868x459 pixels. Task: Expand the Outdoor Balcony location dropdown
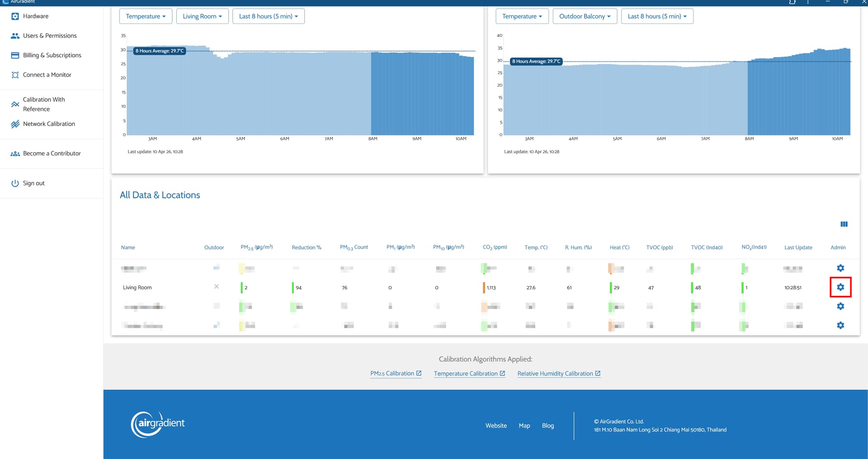point(585,16)
